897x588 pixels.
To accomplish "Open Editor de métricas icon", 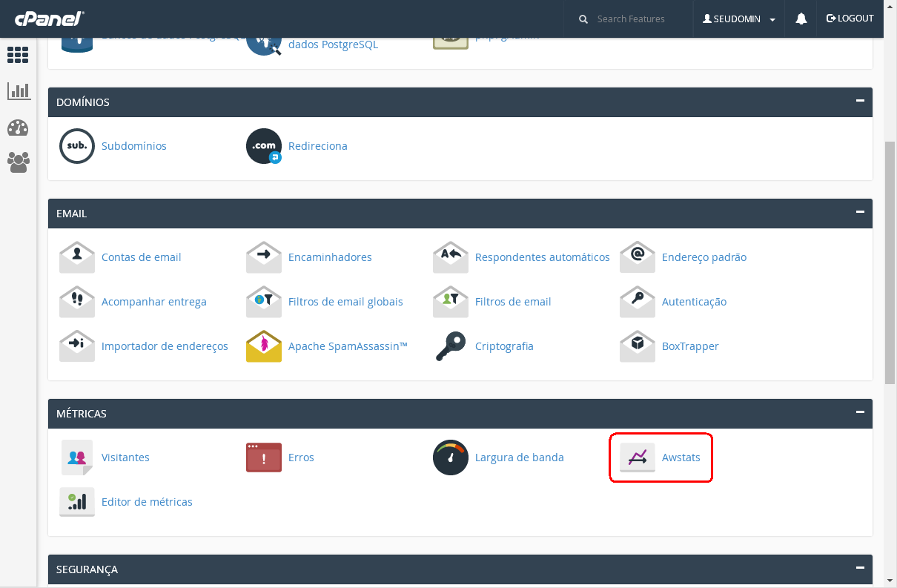I will (77, 502).
